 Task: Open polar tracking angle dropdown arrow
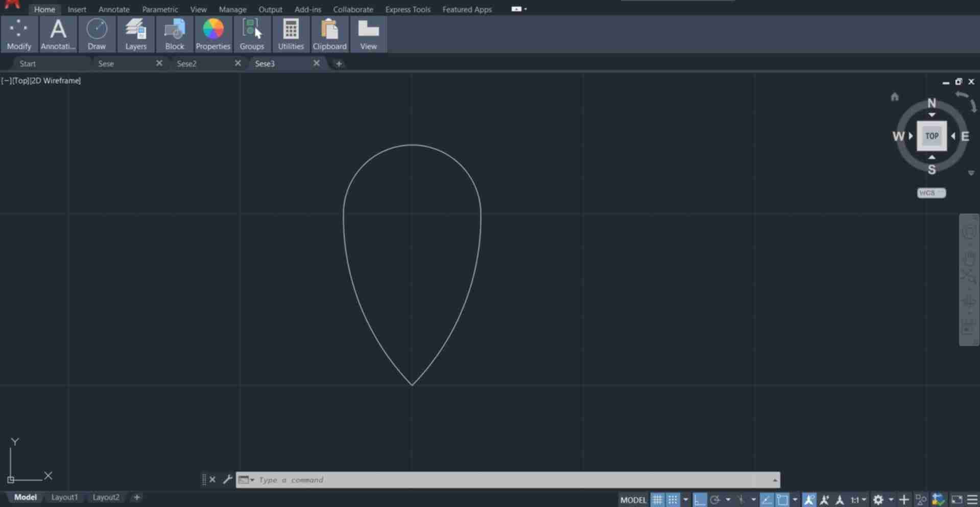728,500
